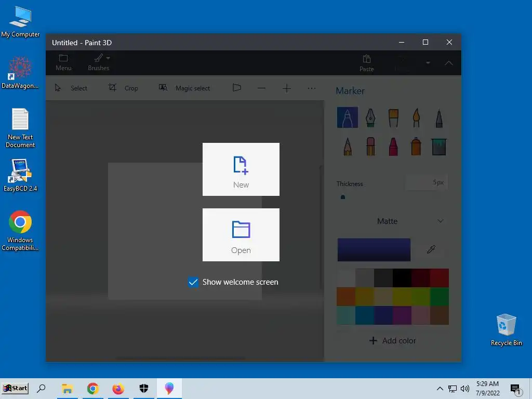Pick the Crayon tool
This screenshot has height=399, width=532.
(393, 147)
